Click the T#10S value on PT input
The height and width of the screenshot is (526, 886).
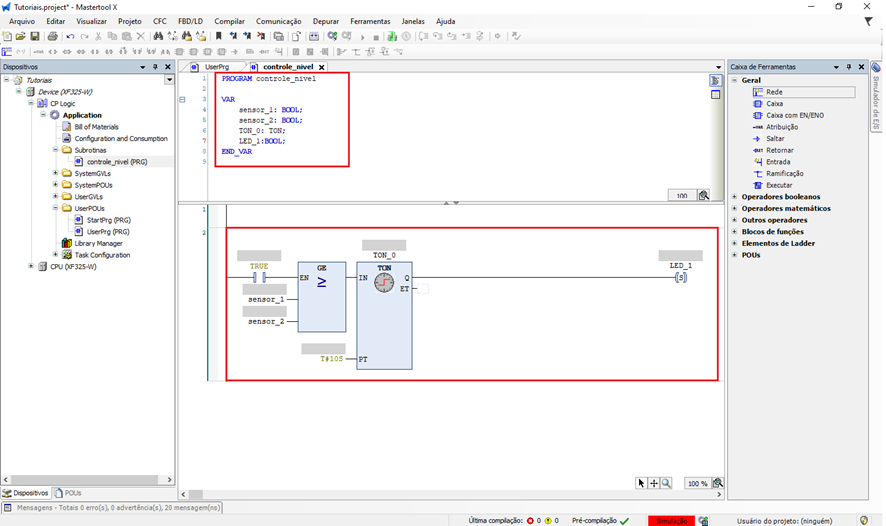click(331, 358)
